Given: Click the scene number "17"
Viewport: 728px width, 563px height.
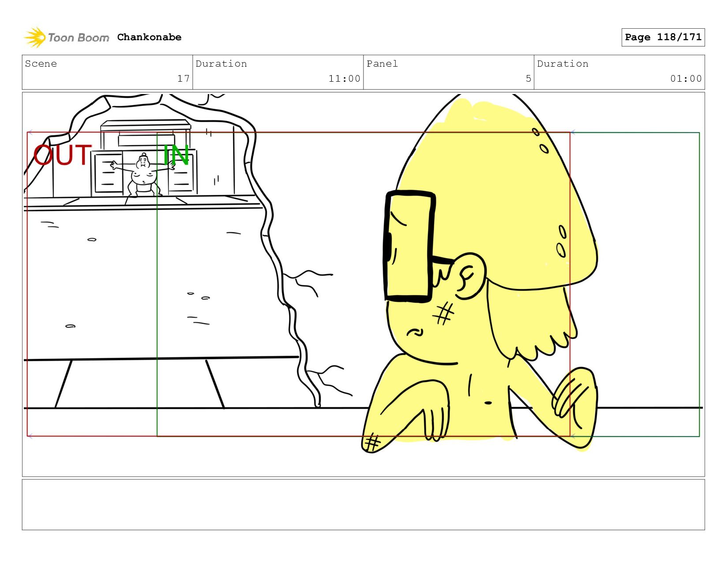Looking at the screenshot, I should pos(184,79).
